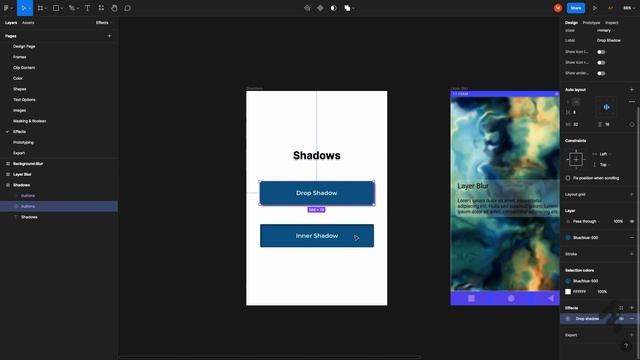Toggle Drop shadow effect visibility
The width and height of the screenshot is (640, 360).
pyautogui.click(x=621, y=318)
